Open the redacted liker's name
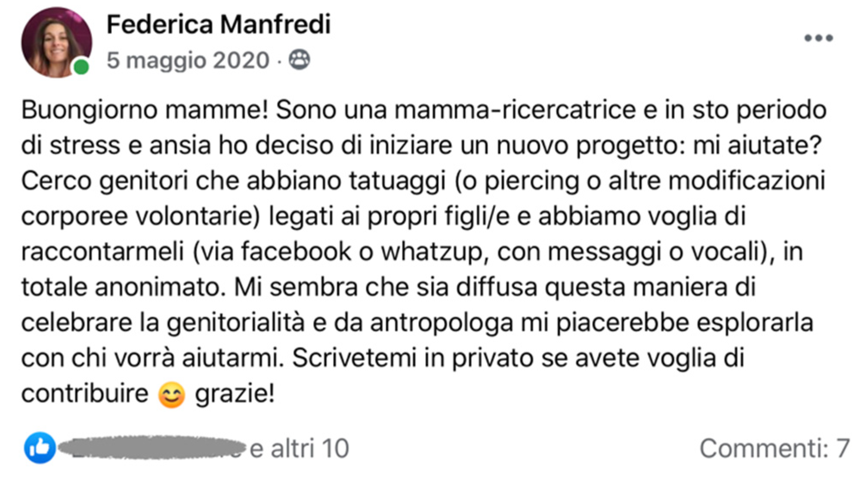Viewport: 868px width, 478px height. click(151, 448)
